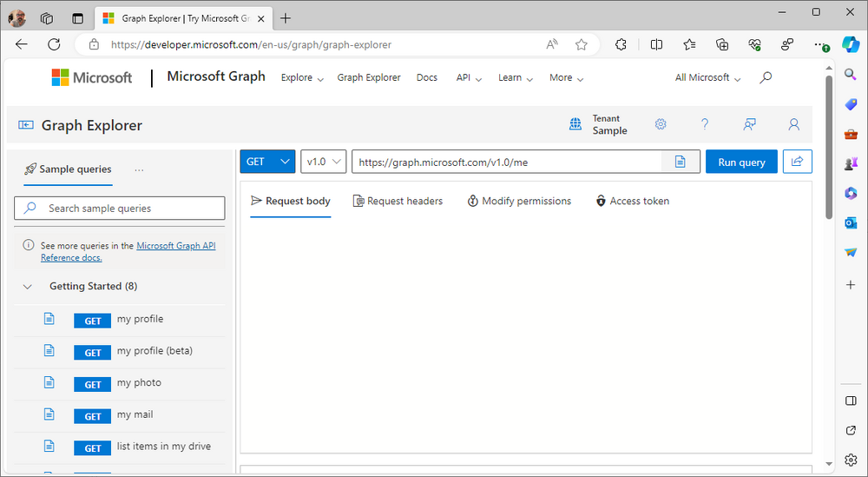
Task: Select GET list items in my drive query
Action: (x=120, y=447)
